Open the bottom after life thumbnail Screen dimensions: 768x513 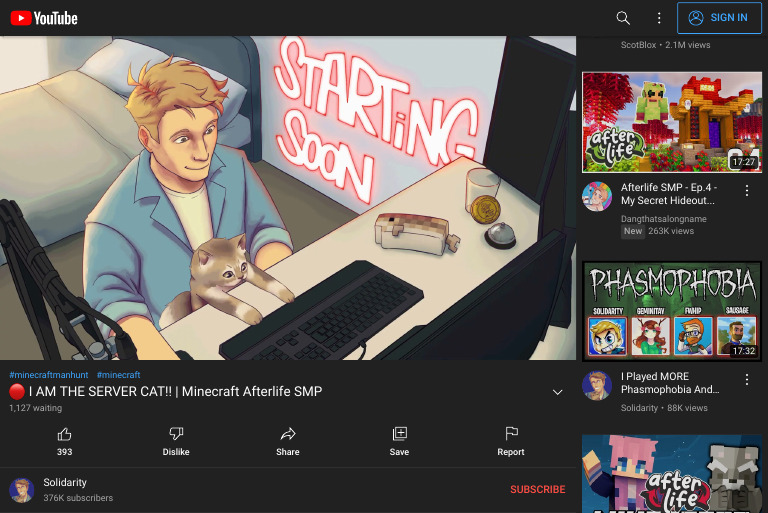(x=672, y=473)
